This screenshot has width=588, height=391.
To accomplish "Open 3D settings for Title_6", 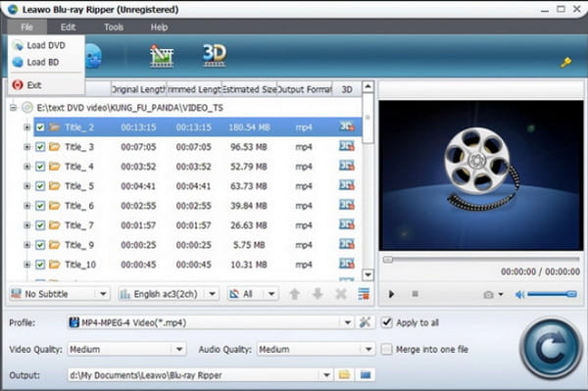I will [x=347, y=205].
